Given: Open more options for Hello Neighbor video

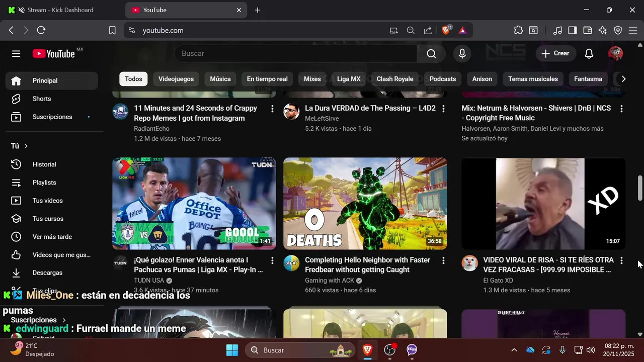Looking at the screenshot, I should click(x=443, y=260).
